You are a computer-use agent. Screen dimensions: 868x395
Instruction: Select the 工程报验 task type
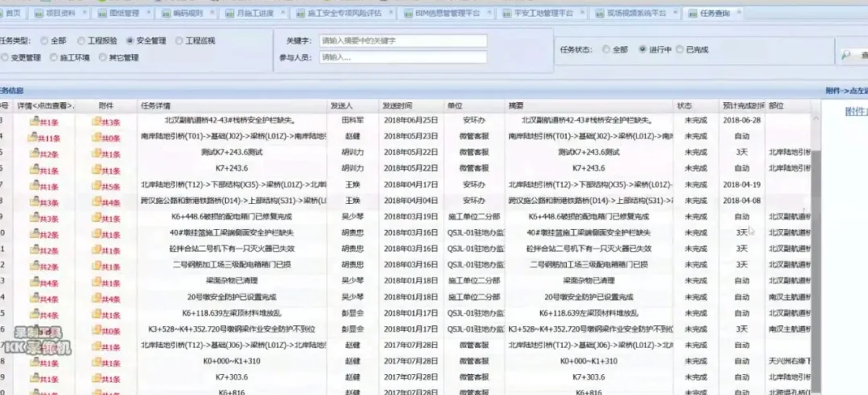pyautogui.click(x=81, y=40)
